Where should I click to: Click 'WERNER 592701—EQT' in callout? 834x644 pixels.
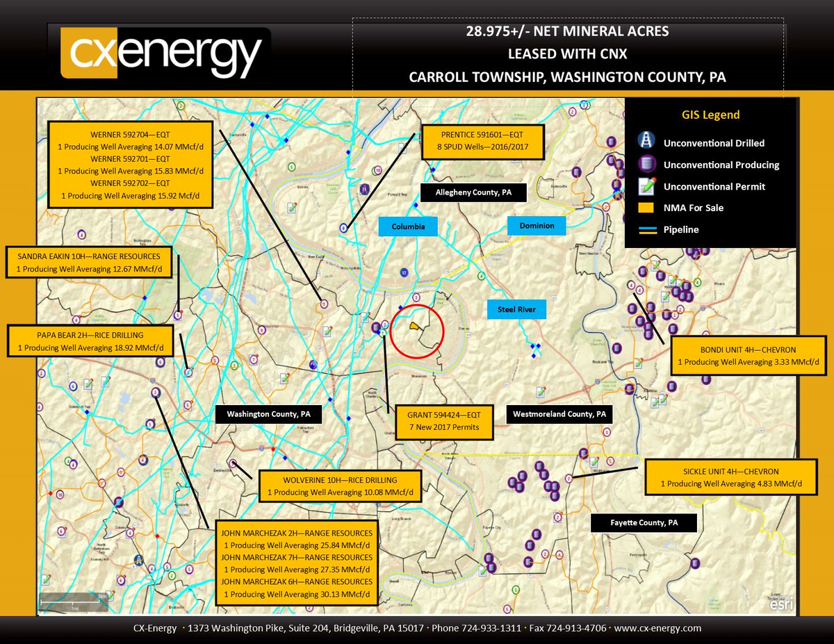[x=131, y=158]
